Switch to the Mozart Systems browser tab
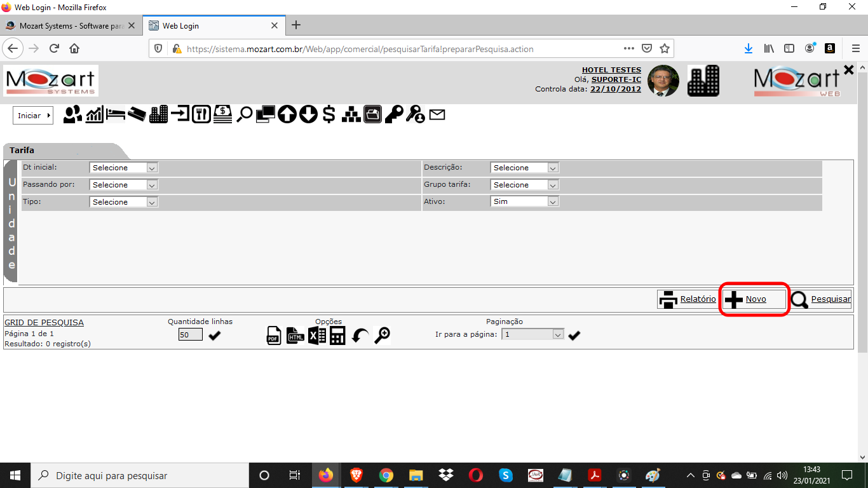This screenshot has height=488, width=868. pyautogui.click(x=71, y=26)
